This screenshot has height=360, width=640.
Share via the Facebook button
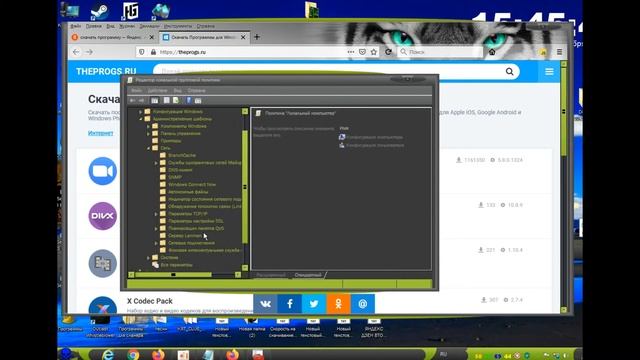click(x=290, y=304)
